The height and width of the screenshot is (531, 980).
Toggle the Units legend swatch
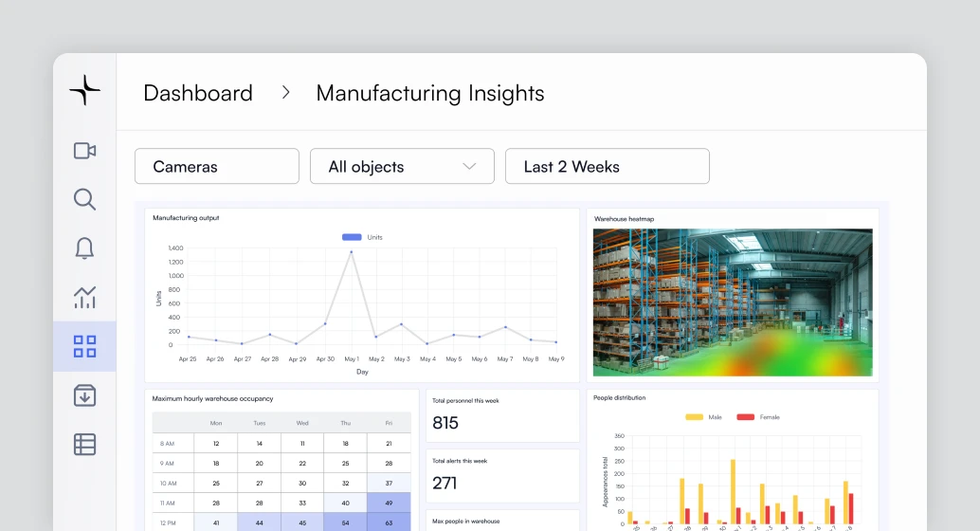(352, 237)
